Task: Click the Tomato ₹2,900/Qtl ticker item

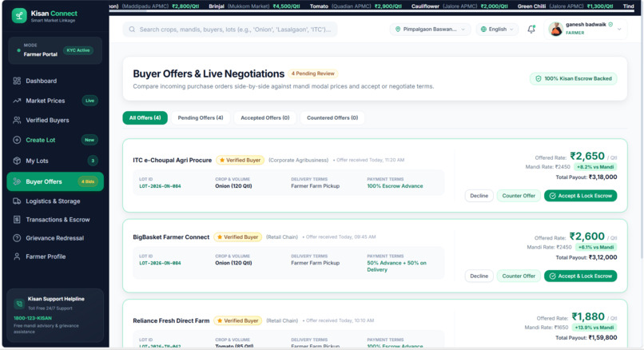Action: (x=356, y=6)
